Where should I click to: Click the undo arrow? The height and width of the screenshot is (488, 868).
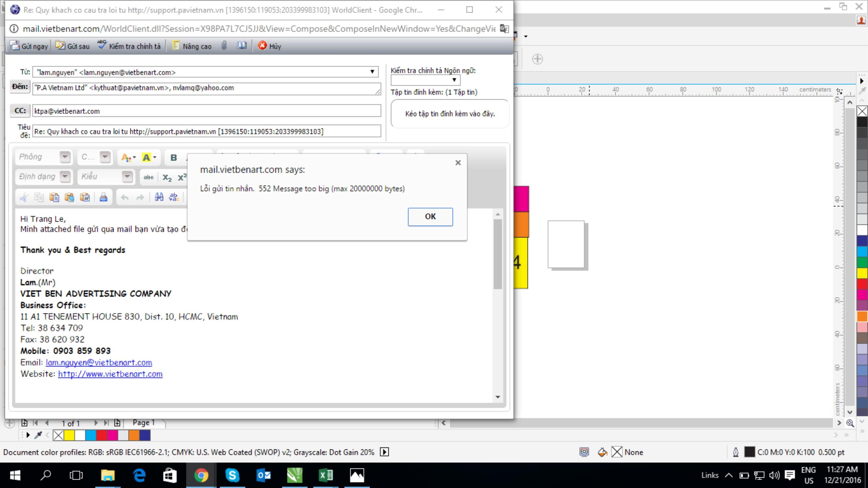(x=125, y=198)
